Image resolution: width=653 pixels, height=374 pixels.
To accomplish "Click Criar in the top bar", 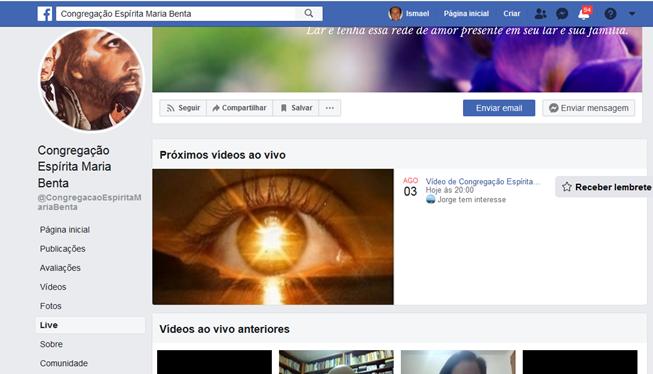I will coord(511,14).
